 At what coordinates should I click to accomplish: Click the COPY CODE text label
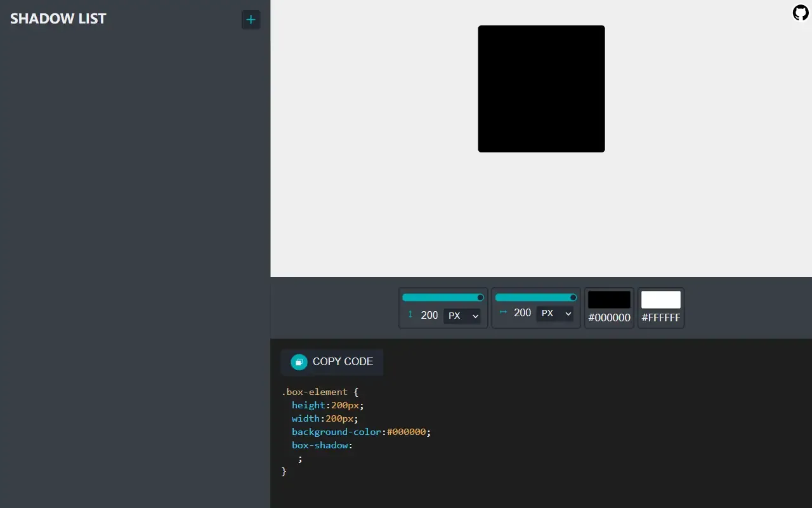343,362
